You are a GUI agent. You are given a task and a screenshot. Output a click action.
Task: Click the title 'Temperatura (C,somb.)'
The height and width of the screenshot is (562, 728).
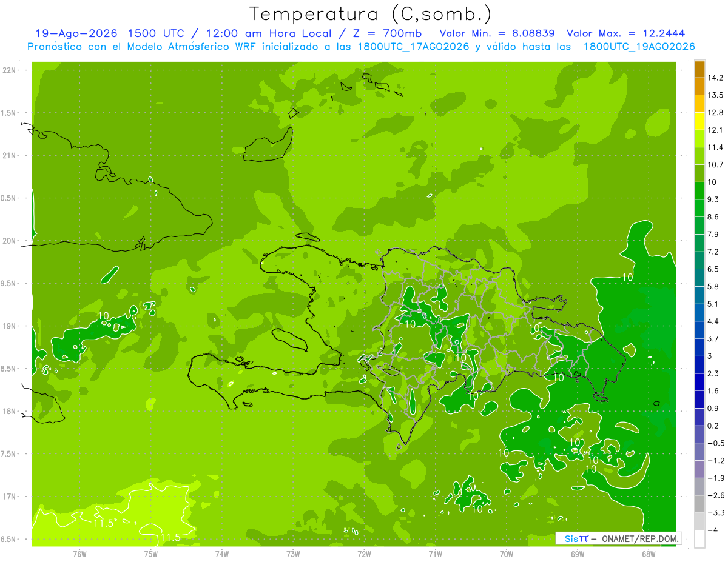tap(370, 14)
